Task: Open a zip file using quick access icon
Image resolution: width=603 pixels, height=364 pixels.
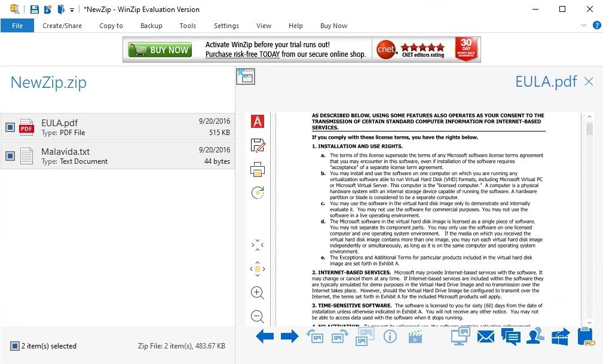Action: (x=61, y=9)
